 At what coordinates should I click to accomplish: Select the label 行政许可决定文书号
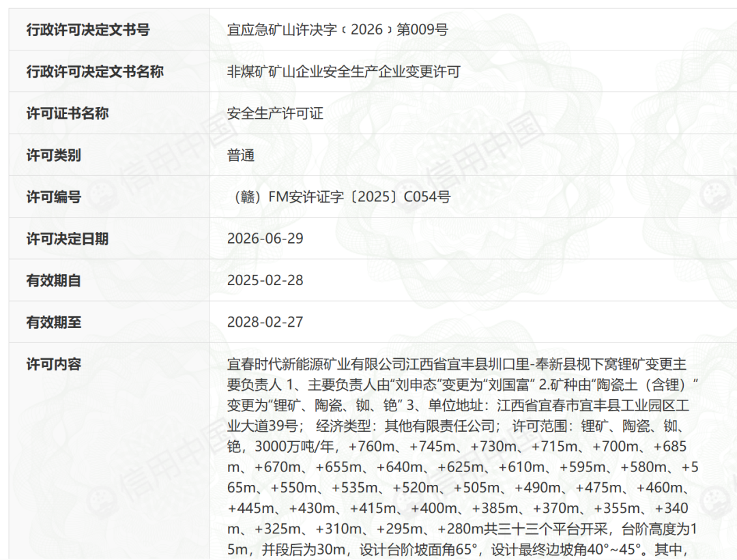(x=88, y=29)
